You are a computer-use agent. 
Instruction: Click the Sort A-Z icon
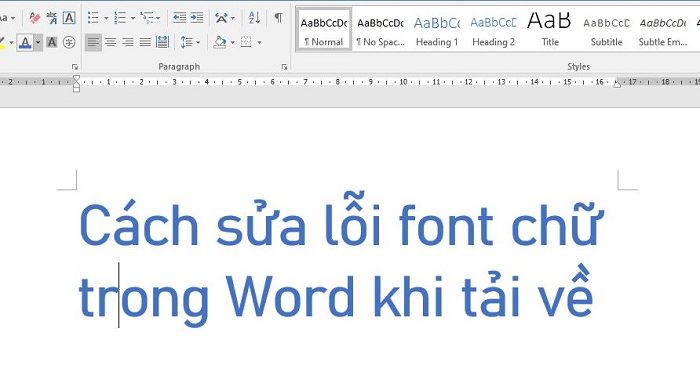tap(254, 18)
